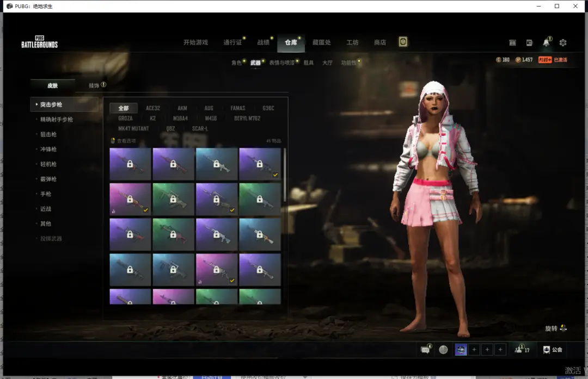Filter skins by MK47 MUTANT
Viewport: 588px width, 379px height.
(x=133, y=128)
